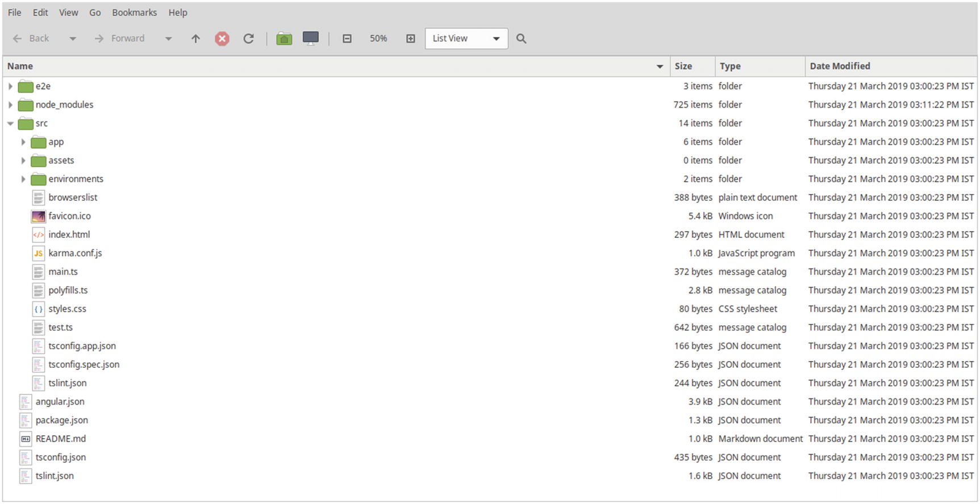Open Back history dropdown arrow
Image resolution: width=980 pixels, height=504 pixels.
point(73,39)
